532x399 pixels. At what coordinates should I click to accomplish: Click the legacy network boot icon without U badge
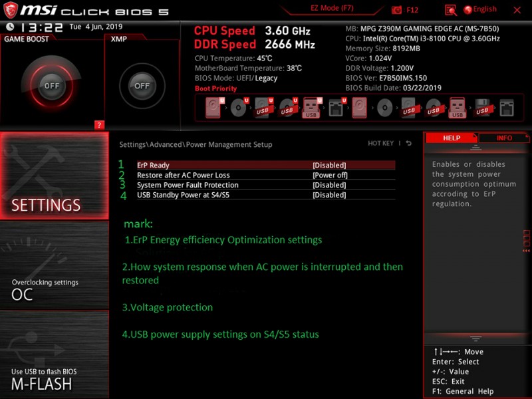click(x=507, y=108)
